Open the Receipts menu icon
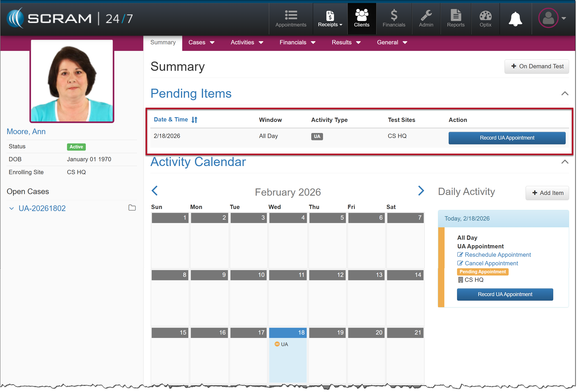Viewport: 577px width, 392px height. tap(330, 15)
